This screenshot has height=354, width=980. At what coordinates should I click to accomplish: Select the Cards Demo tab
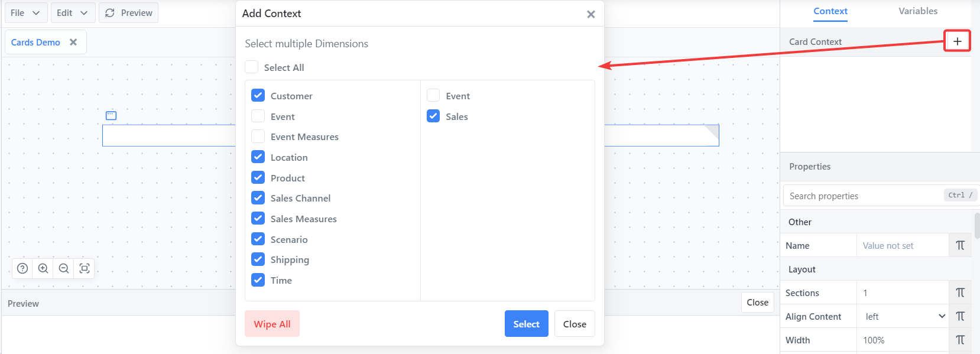(x=35, y=43)
